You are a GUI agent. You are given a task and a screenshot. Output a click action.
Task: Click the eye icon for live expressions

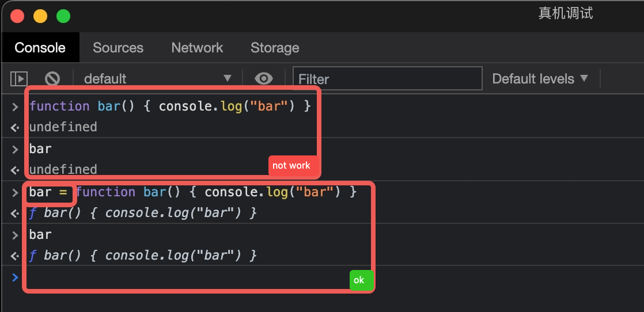tap(263, 78)
